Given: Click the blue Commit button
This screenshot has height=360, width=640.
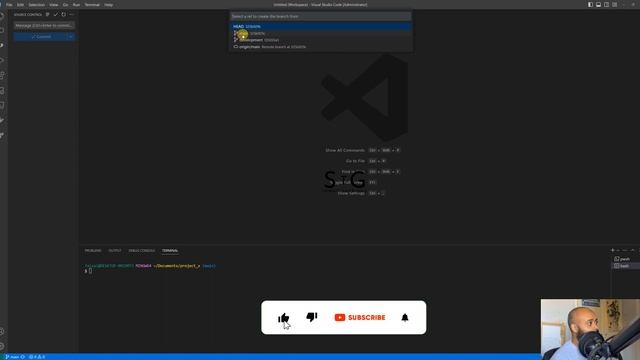Looking at the screenshot, I should [x=40, y=37].
